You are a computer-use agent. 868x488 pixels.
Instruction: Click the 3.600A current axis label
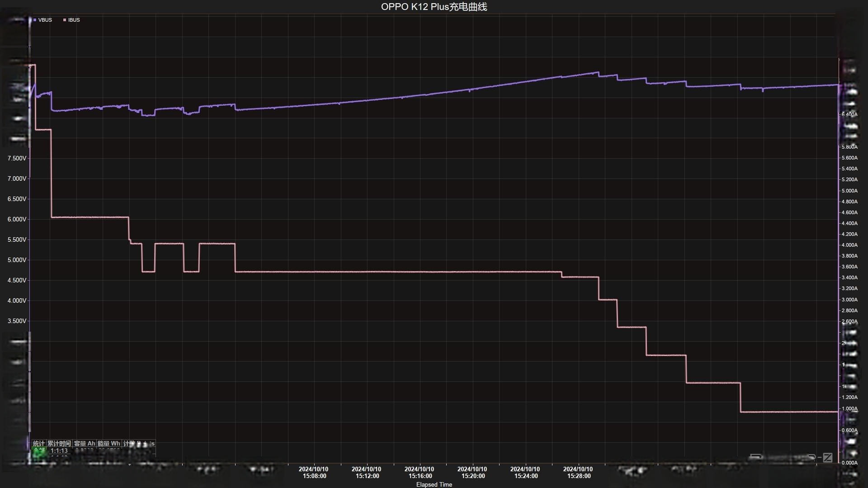pos(849,267)
